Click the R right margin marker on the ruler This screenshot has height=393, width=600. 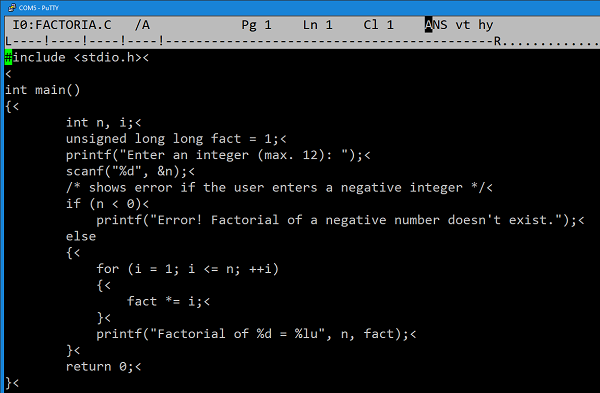(x=497, y=41)
